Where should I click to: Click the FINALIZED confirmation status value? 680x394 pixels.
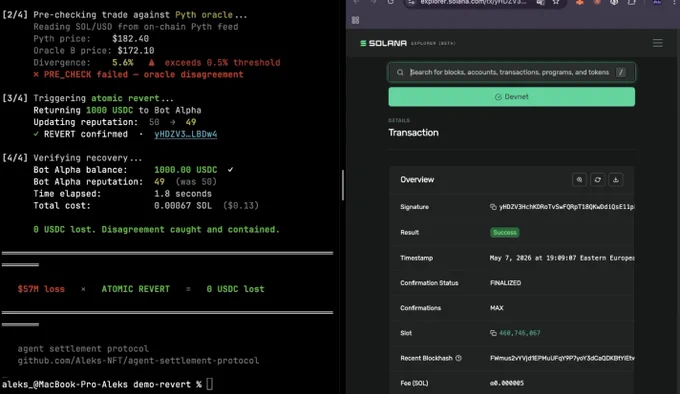click(x=506, y=283)
